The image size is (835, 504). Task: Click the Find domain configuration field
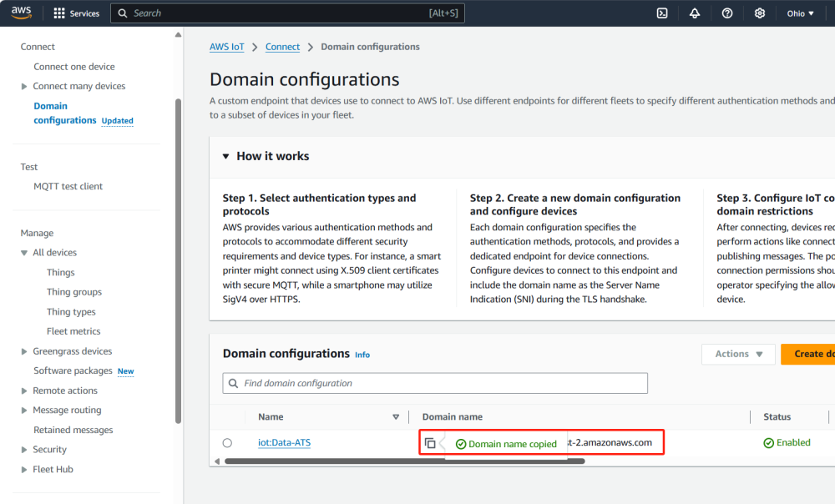coord(435,383)
